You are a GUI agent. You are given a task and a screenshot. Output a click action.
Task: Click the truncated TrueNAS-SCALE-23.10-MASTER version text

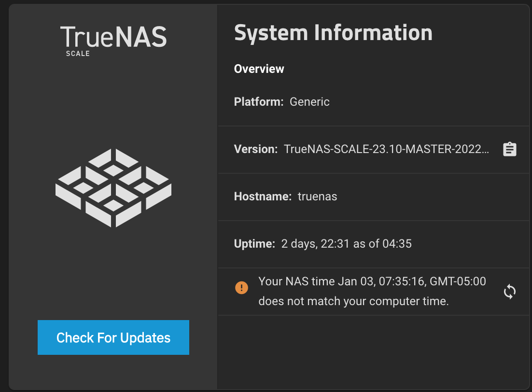tap(386, 149)
